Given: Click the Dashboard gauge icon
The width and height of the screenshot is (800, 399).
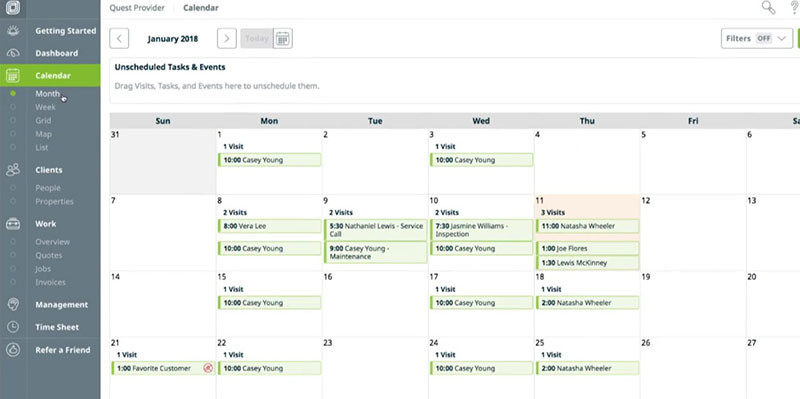Looking at the screenshot, I should [13, 53].
